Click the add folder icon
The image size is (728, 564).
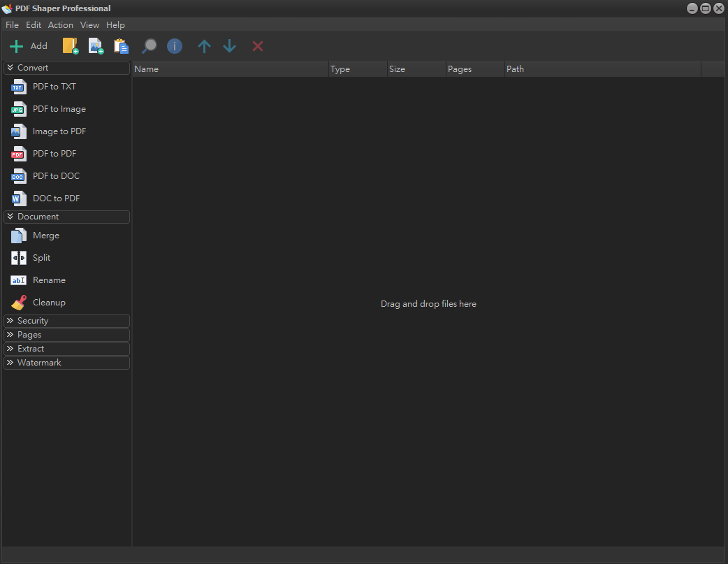pos(71,46)
